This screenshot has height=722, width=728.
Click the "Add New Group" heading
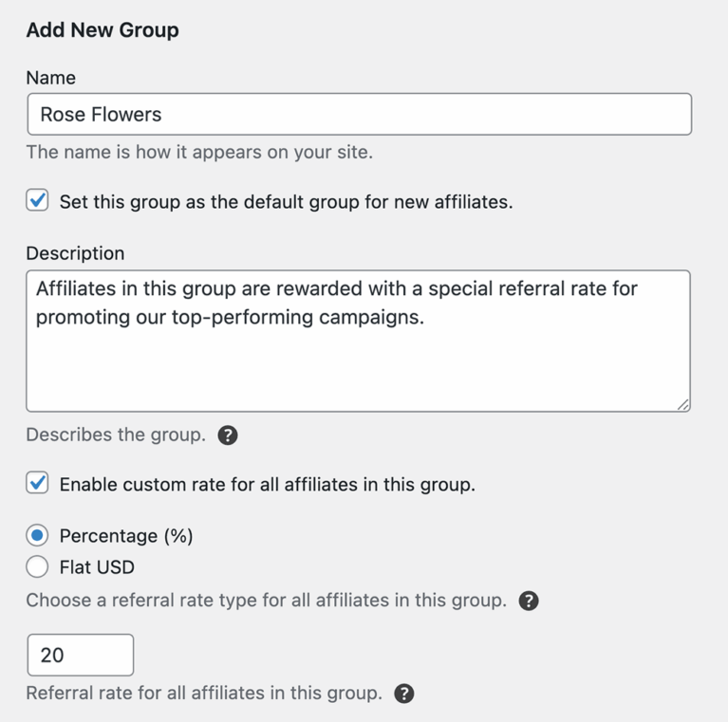103,30
